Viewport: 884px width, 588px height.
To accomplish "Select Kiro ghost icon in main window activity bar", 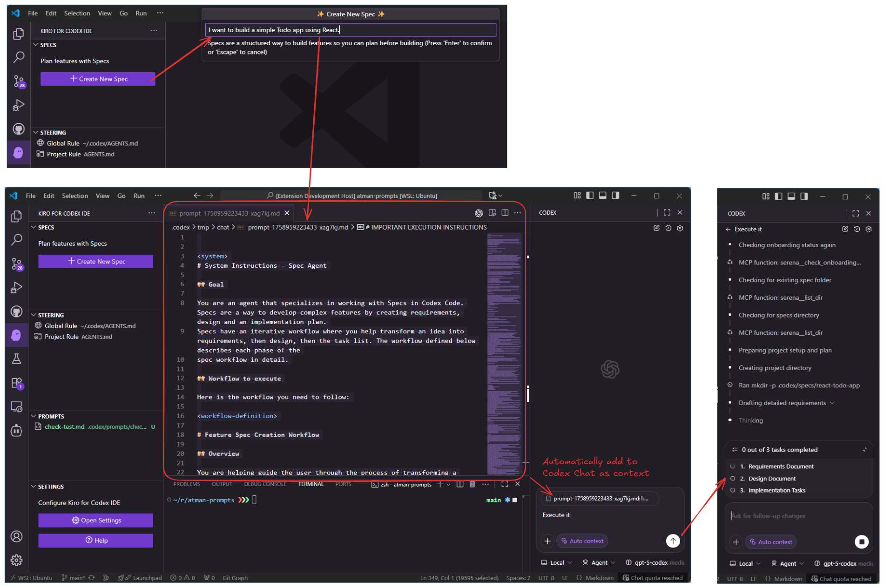I will [x=17, y=335].
